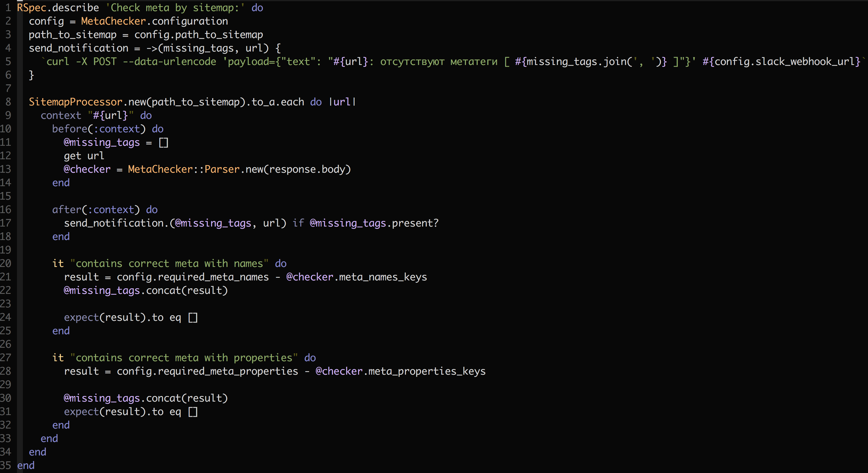Click meta_names_keys method on line 21

(383, 277)
